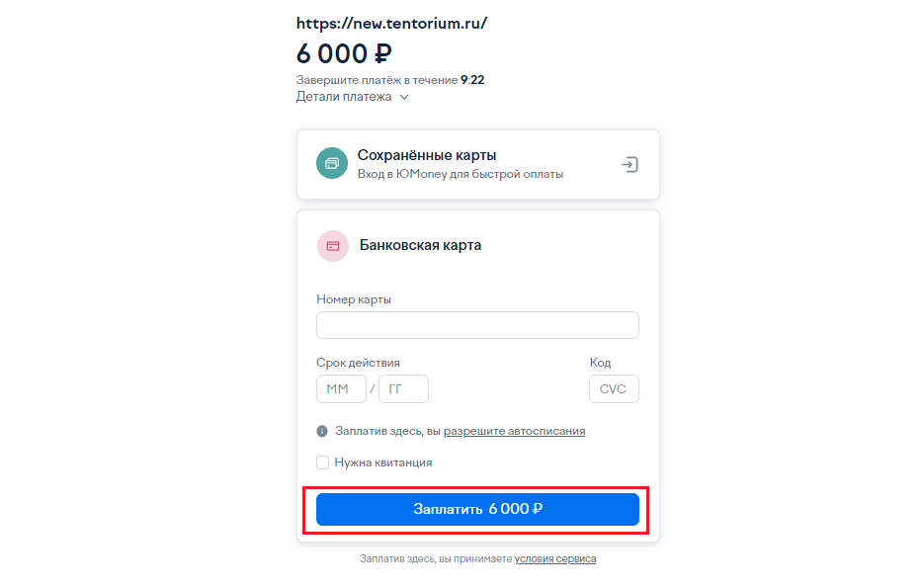
Task: Click the 'ММ' expiry month field
Action: 341,388
